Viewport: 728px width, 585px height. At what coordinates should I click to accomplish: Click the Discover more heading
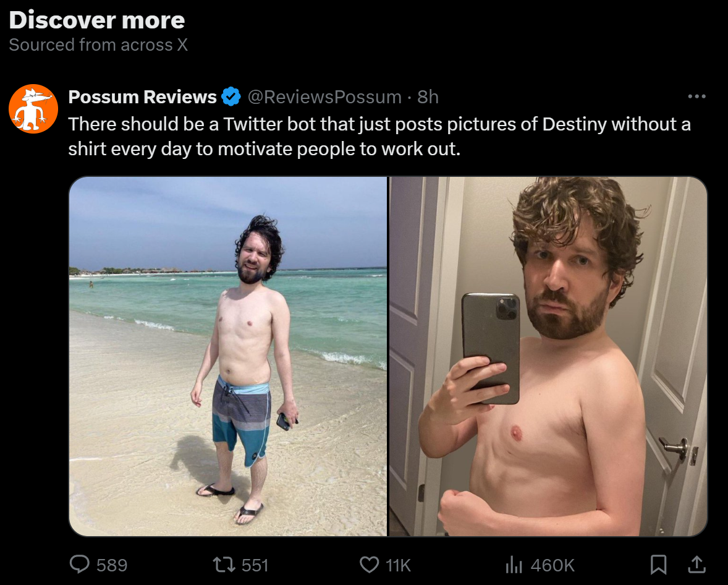[96, 20]
